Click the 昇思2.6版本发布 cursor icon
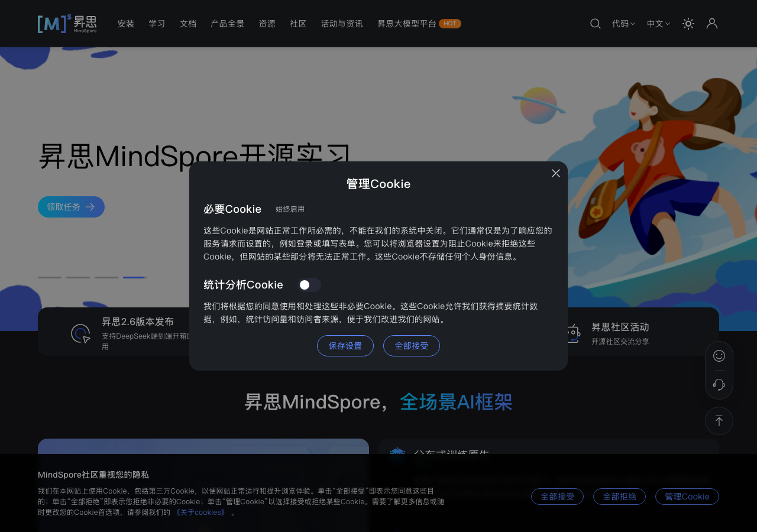757x532 pixels. (80, 333)
